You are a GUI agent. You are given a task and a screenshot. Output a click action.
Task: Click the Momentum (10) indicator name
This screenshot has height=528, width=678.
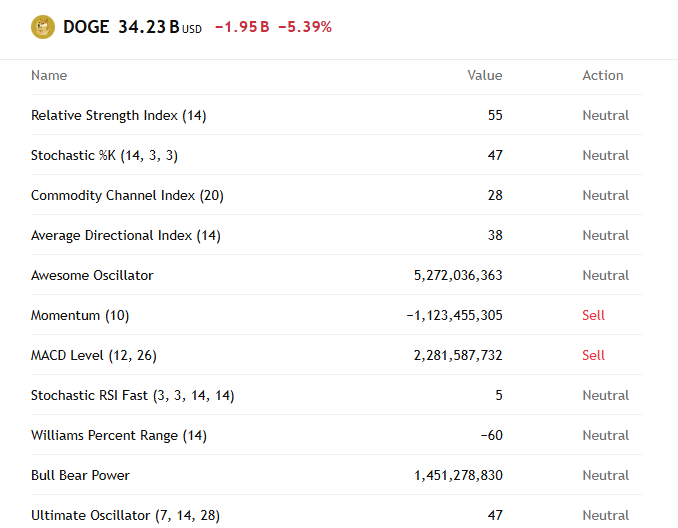coord(80,315)
